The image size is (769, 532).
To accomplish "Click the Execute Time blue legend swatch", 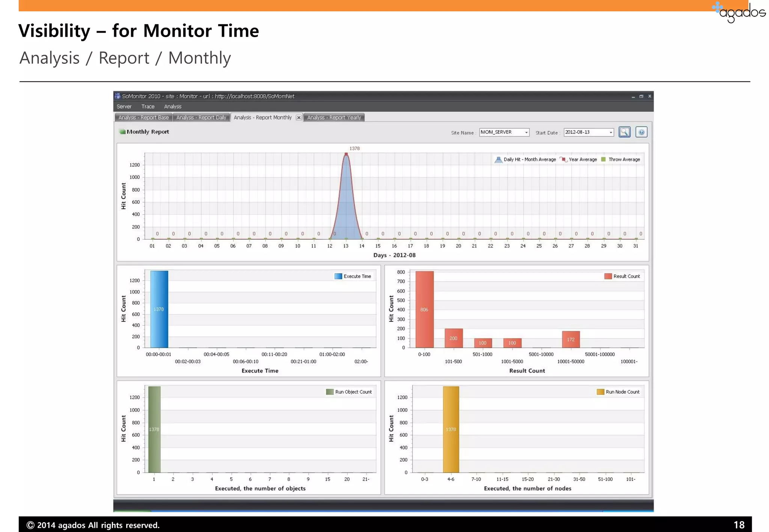I will (x=338, y=276).
